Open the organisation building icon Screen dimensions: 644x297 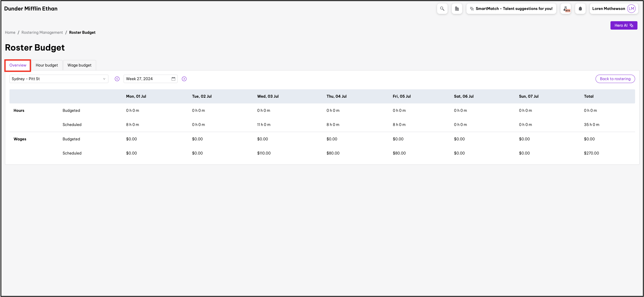coord(457,9)
